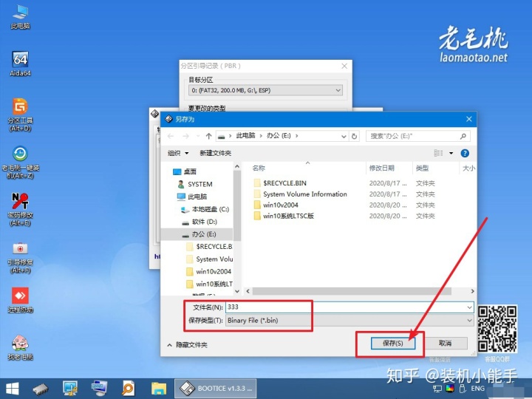Screen dimensions: 532x399
Task: Expand the address path history dropdown
Action: 344,137
